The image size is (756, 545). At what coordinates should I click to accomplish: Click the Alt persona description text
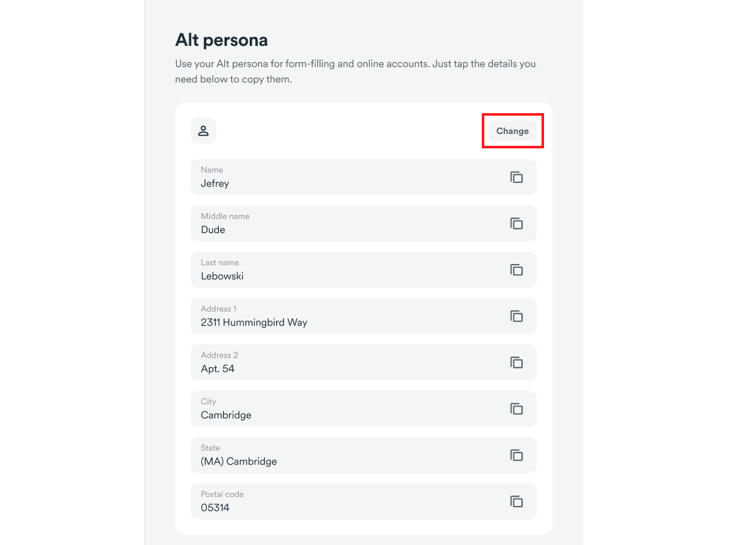[355, 72]
